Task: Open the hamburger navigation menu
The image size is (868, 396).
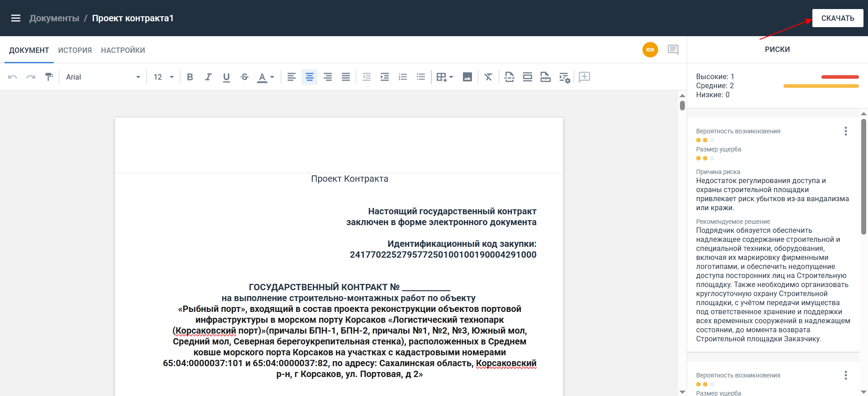Action: tap(16, 18)
